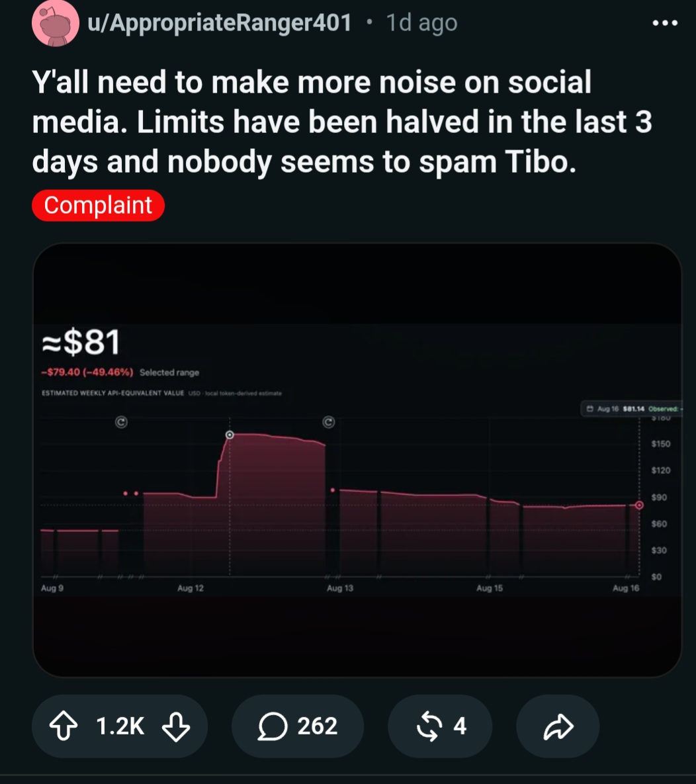
Task: Open u/AppropriateRanger401 avatar
Action: click(55, 24)
